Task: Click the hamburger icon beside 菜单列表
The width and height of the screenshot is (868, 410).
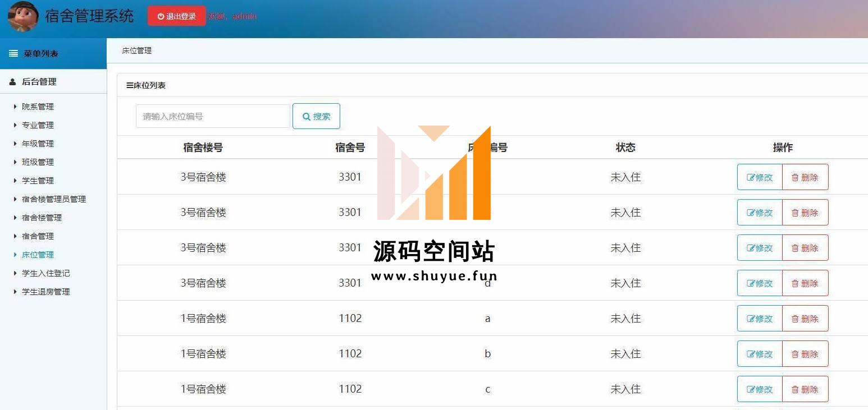Action: tap(13, 54)
